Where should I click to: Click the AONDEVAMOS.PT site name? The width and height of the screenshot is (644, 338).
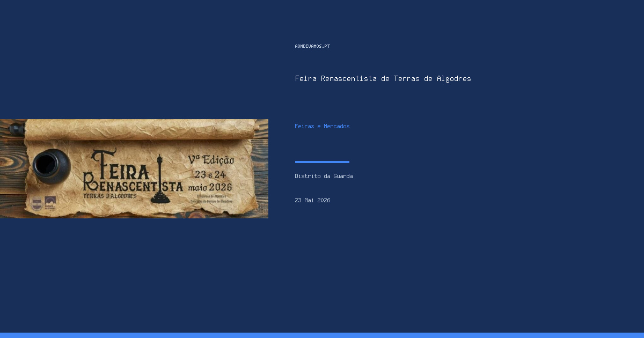pos(312,46)
